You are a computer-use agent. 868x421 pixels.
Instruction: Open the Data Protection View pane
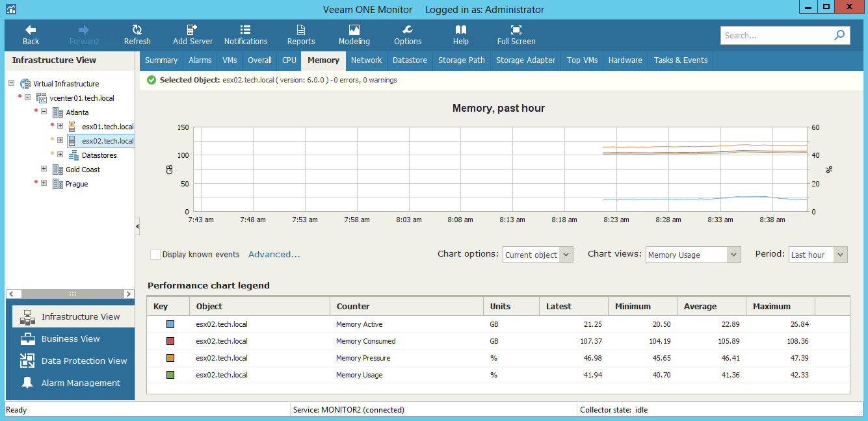pyautogui.click(x=70, y=361)
